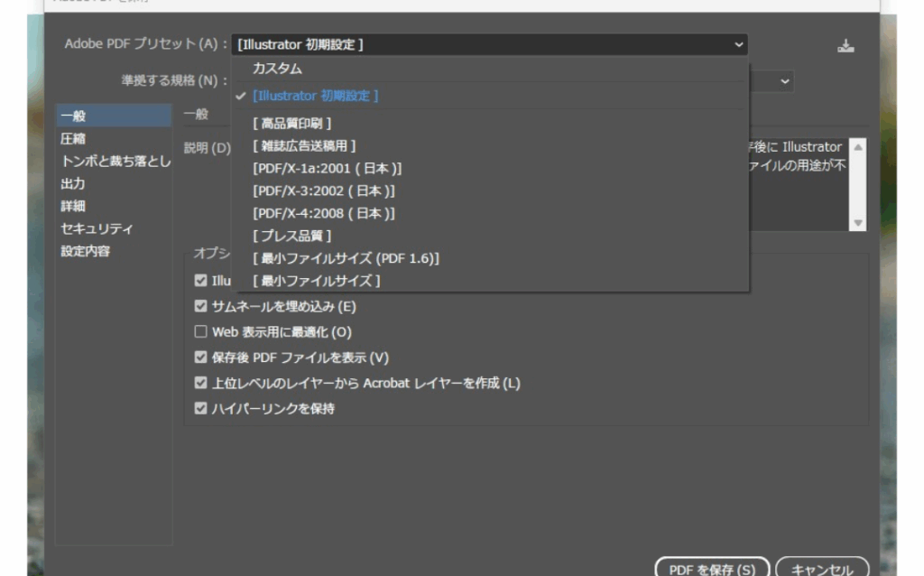Enable Web 表示用に最適化 checkbox

[200, 331]
